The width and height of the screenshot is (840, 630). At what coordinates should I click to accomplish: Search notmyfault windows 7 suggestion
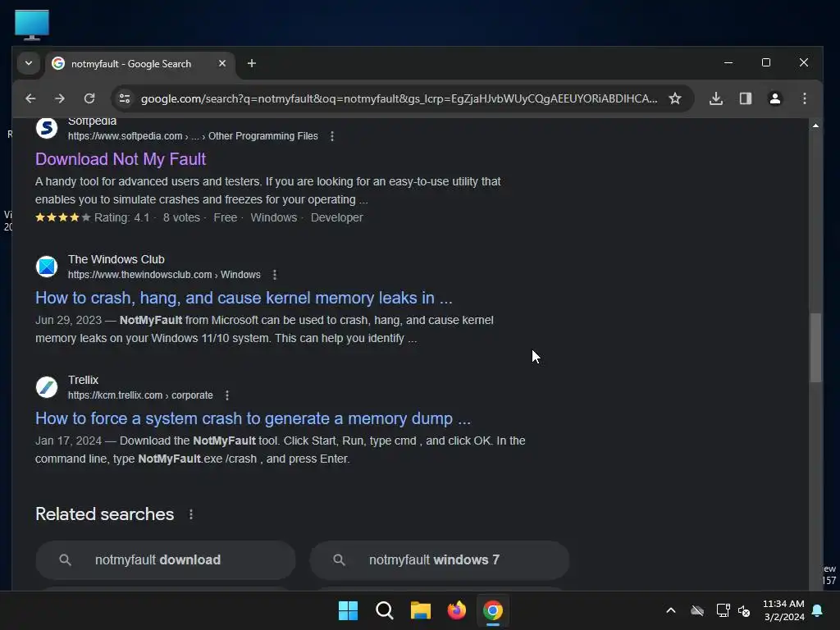(440, 559)
